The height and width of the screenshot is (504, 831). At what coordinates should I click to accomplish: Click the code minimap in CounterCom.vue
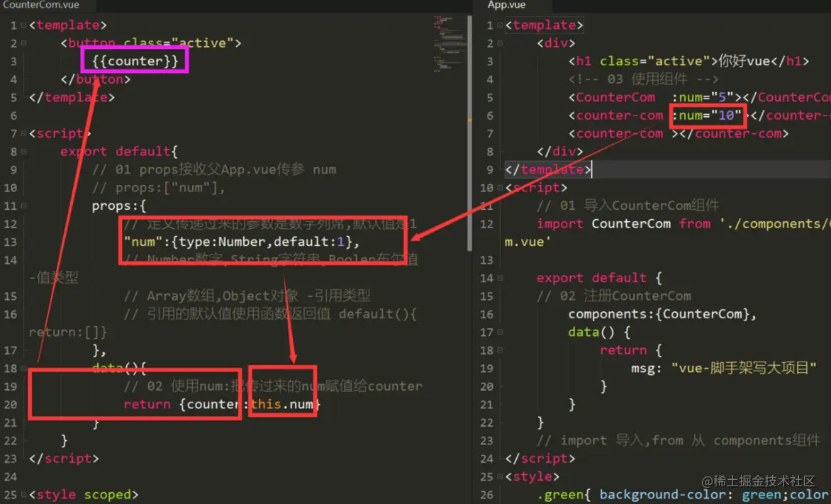pos(449,43)
